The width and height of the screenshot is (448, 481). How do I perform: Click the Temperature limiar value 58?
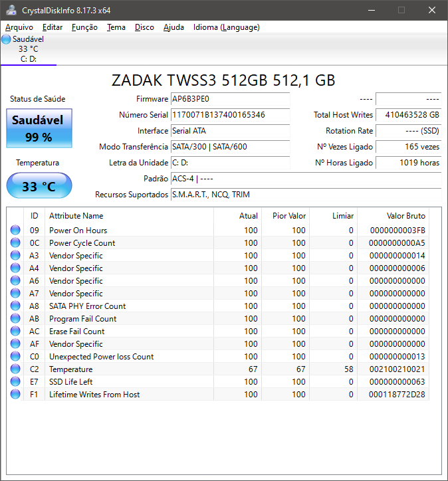point(348,369)
